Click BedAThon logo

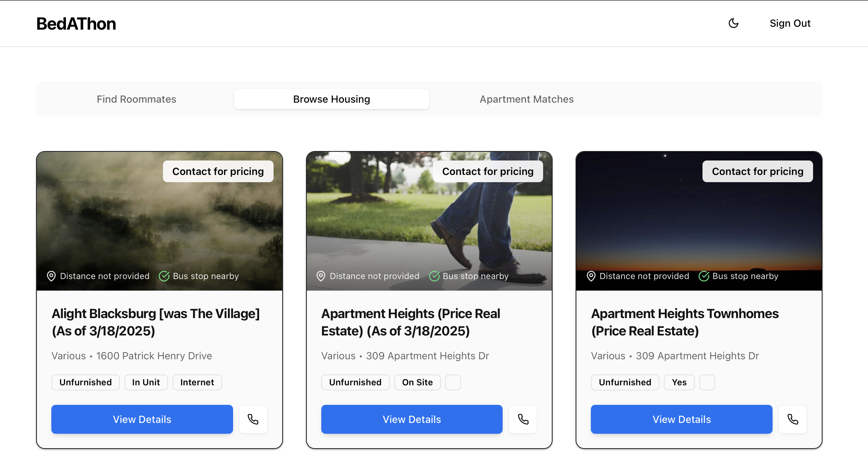tap(76, 24)
